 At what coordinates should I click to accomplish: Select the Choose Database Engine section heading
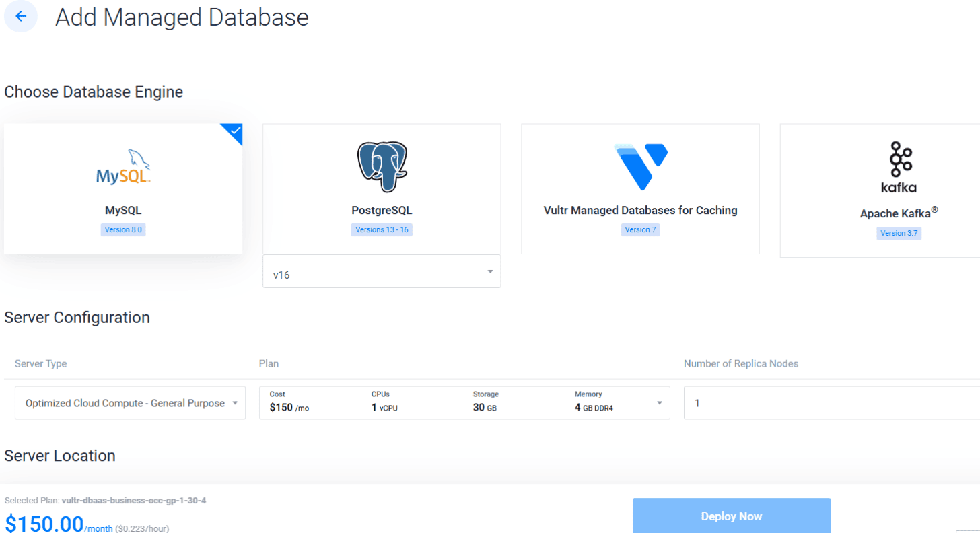coord(94,92)
